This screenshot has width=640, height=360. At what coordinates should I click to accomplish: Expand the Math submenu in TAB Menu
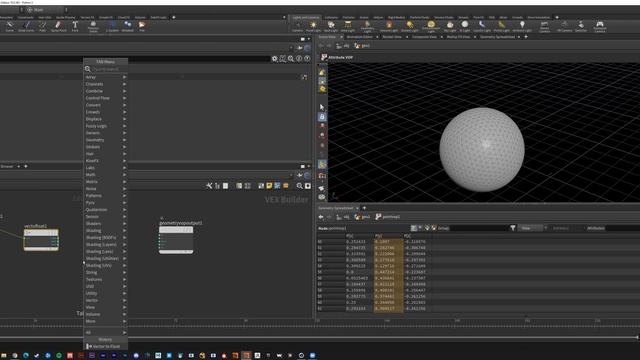coord(105,175)
